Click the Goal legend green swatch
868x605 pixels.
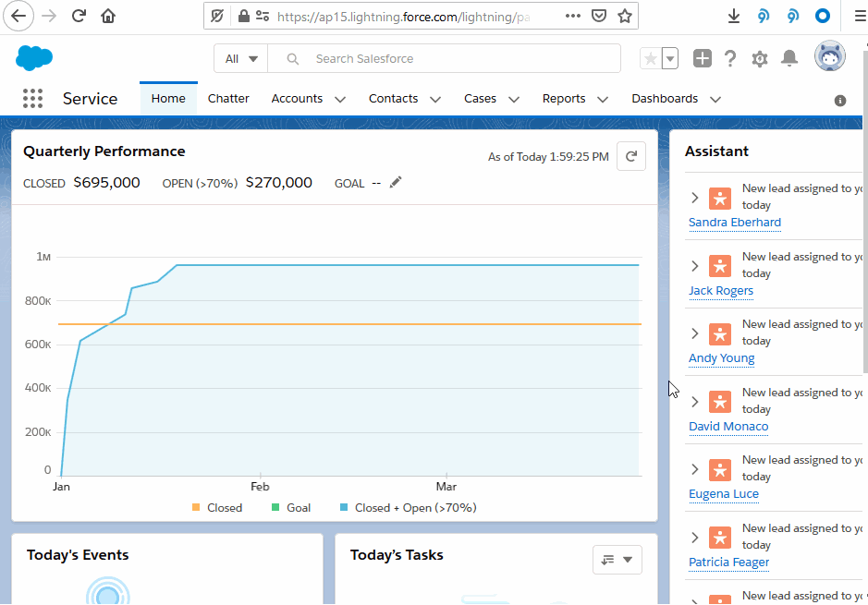(x=275, y=507)
